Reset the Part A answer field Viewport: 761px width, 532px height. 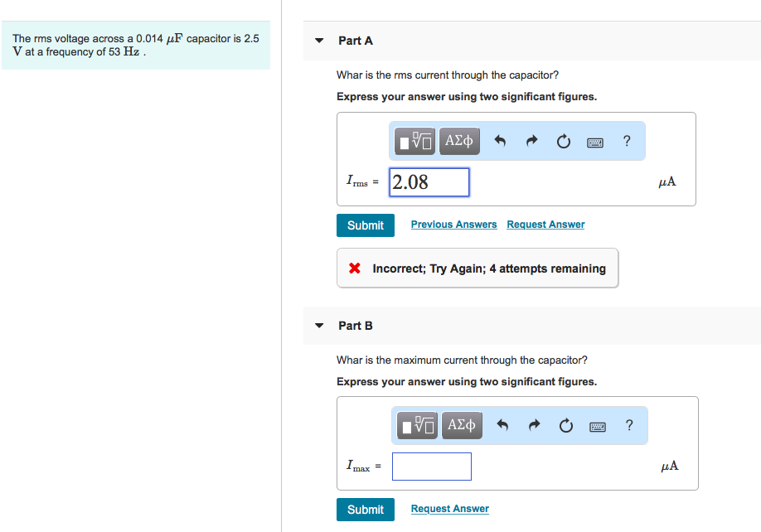(x=563, y=142)
